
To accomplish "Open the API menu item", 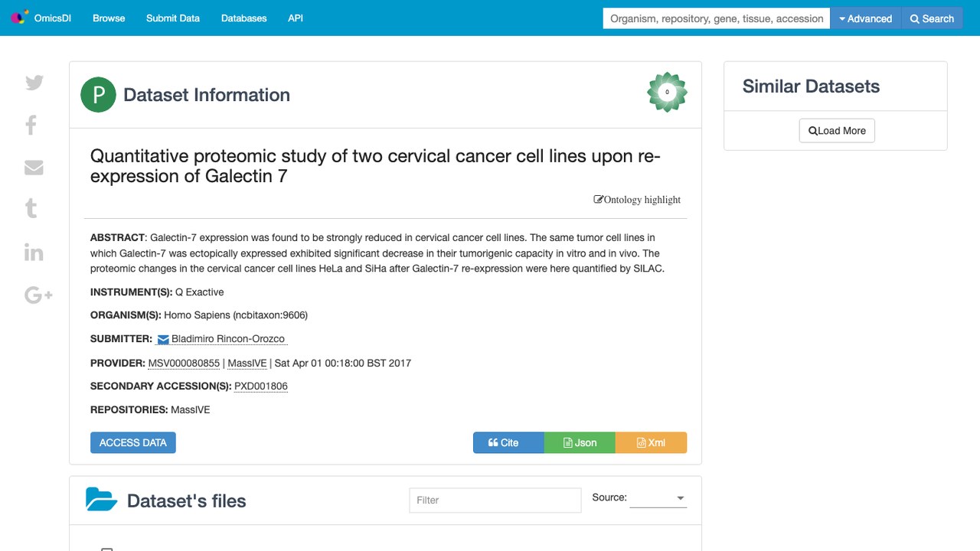I will 296,18.
